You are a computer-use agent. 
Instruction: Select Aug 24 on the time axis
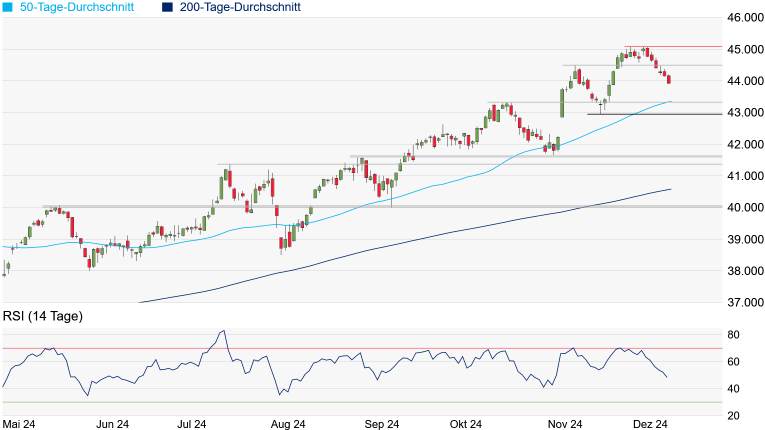coord(287,424)
